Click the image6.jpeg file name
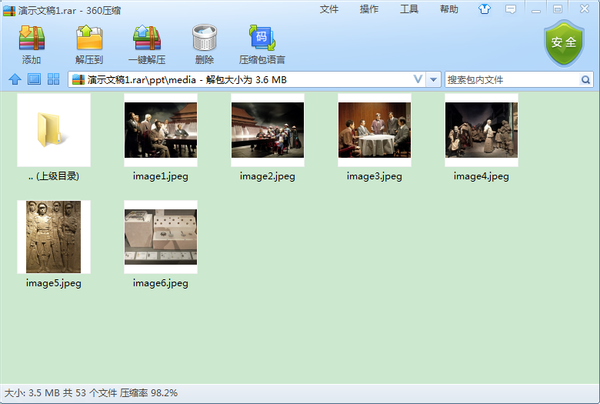 coord(160,283)
